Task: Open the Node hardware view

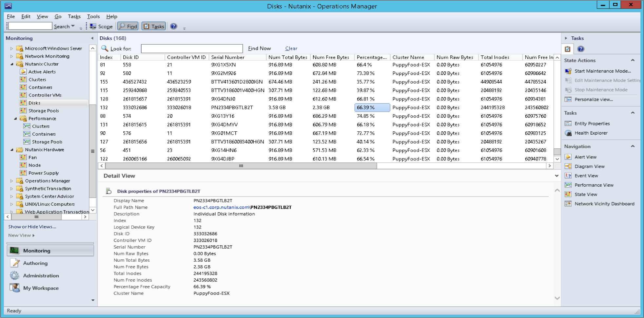Action: (x=34, y=165)
